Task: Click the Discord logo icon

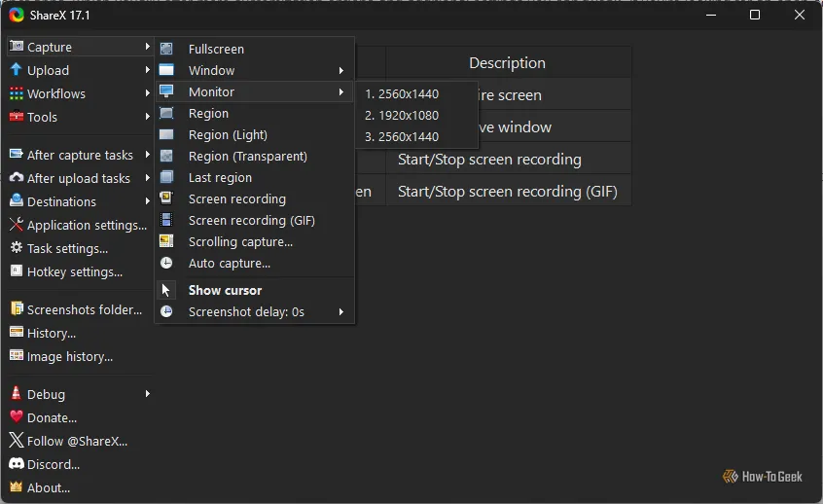Action: tap(17, 464)
